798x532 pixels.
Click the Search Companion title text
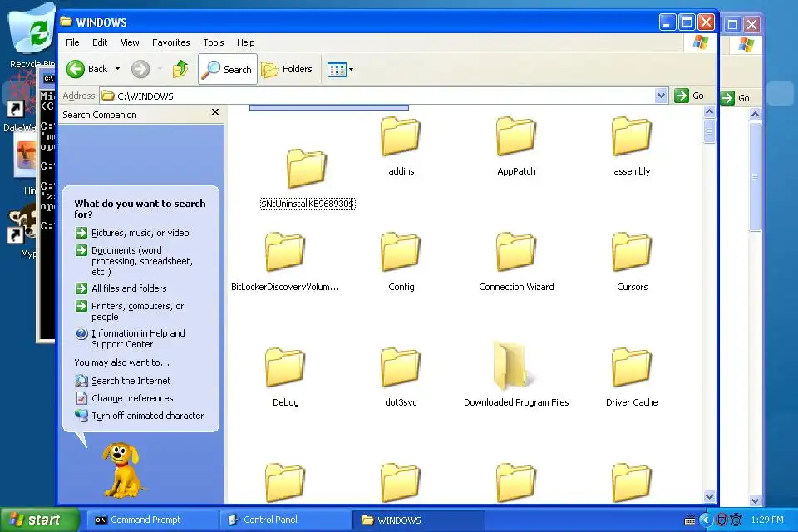coord(100,115)
